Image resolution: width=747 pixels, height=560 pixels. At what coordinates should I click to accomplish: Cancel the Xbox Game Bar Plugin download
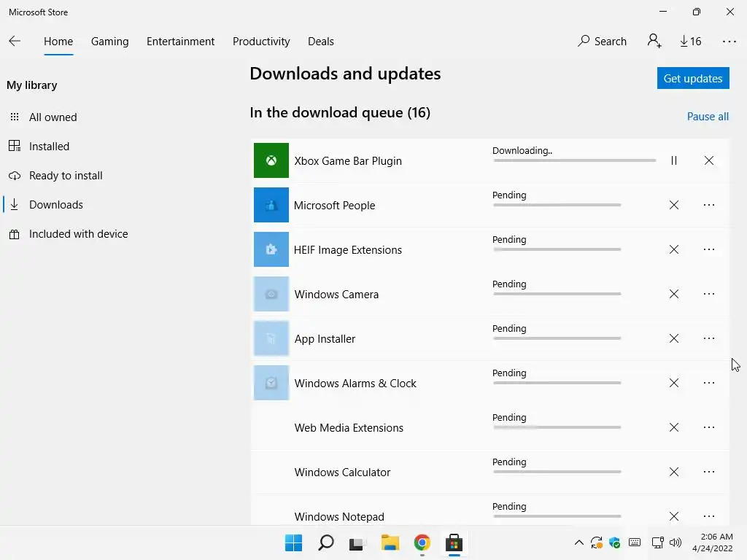(x=709, y=160)
